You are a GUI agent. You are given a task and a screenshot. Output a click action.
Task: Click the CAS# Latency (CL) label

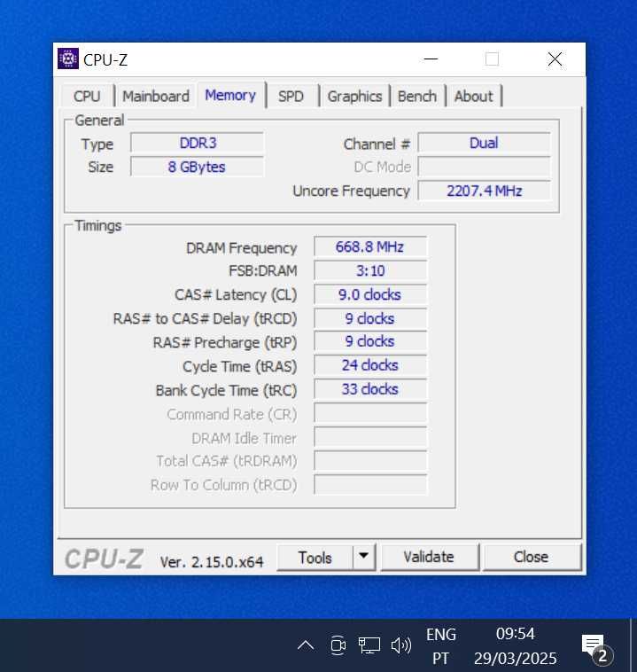[x=236, y=295]
